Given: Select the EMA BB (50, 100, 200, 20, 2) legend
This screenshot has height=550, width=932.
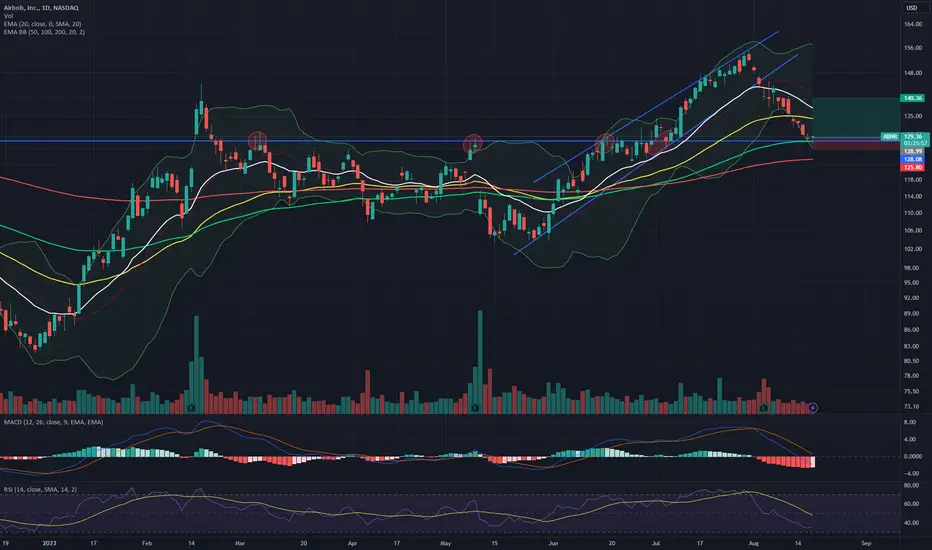Looking at the screenshot, I should (x=44, y=32).
